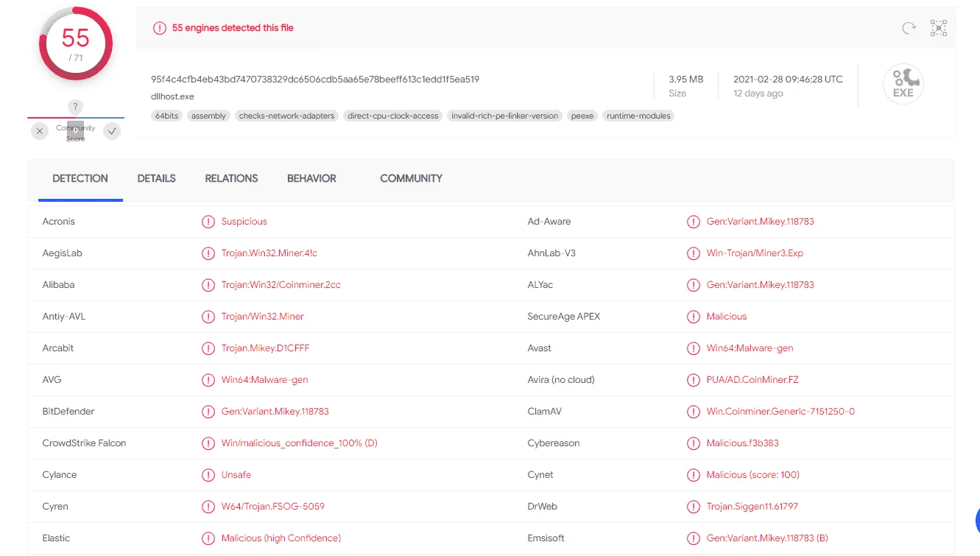Open the similar-files graph icon
Screen dimensions: 980x556
939,28
